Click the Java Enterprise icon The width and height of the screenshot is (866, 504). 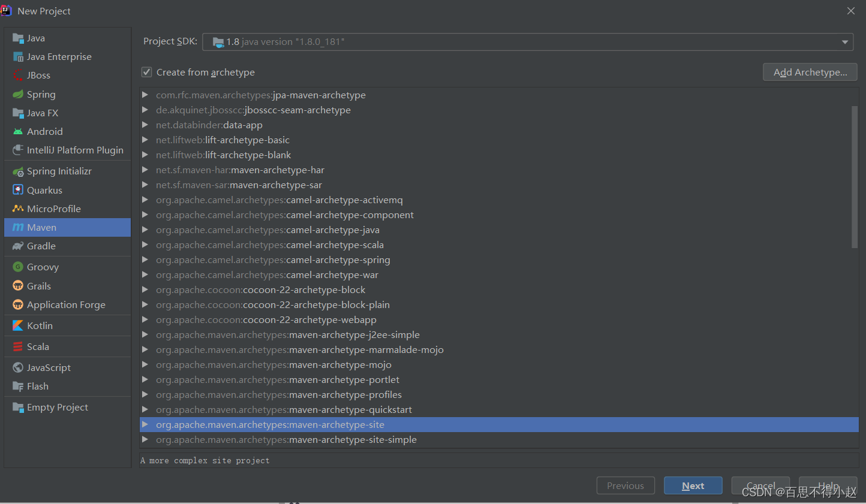click(x=18, y=57)
